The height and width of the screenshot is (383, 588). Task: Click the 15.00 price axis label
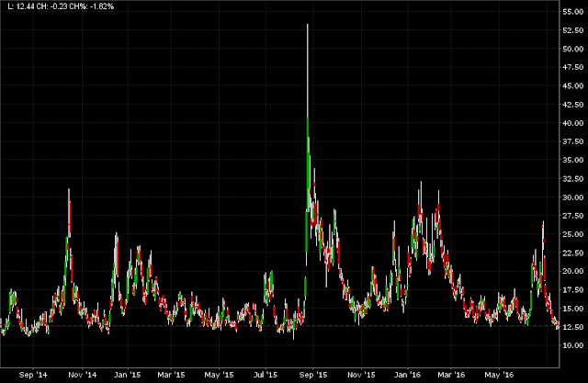point(573,309)
